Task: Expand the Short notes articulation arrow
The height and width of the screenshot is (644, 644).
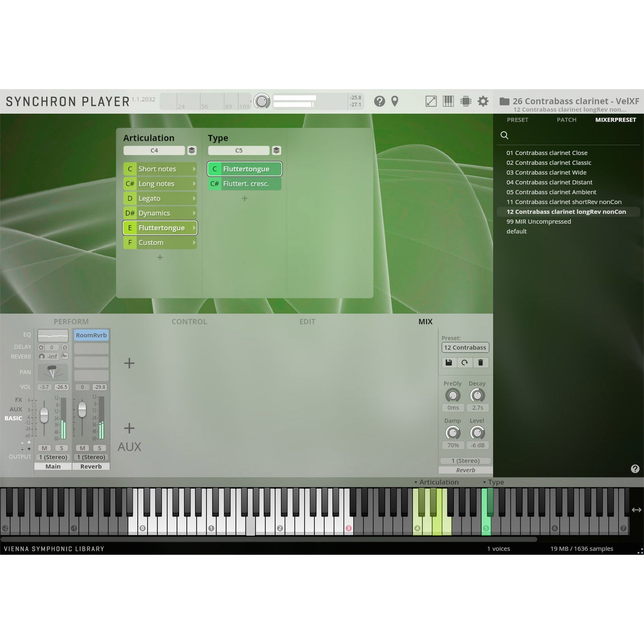Action: coord(194,169)
